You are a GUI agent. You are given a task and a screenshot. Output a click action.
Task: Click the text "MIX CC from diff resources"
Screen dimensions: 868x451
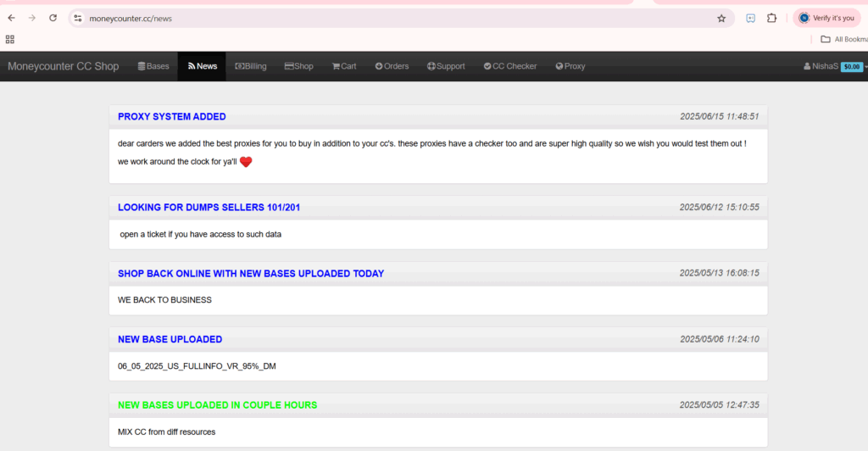tap(167, 432)
